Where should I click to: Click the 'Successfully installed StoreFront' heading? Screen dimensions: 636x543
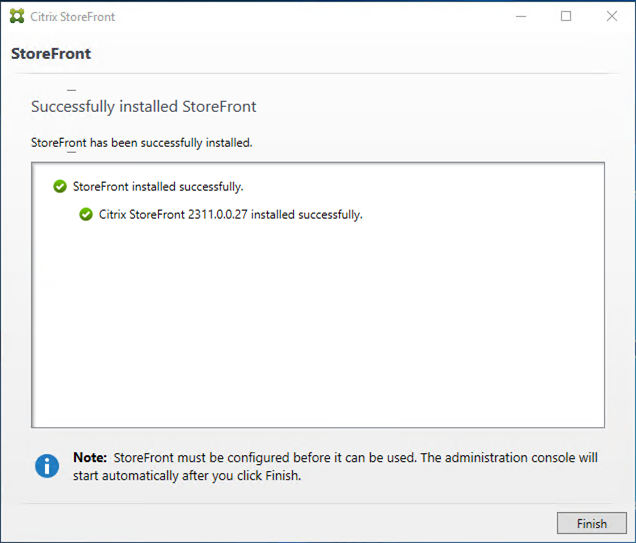[x=144, y=107]
